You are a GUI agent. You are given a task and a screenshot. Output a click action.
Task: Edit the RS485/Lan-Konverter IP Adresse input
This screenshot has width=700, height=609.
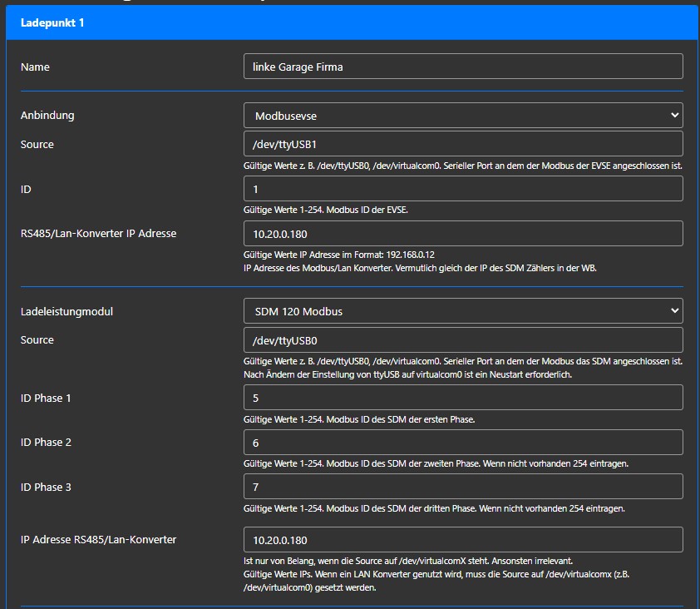463,234
